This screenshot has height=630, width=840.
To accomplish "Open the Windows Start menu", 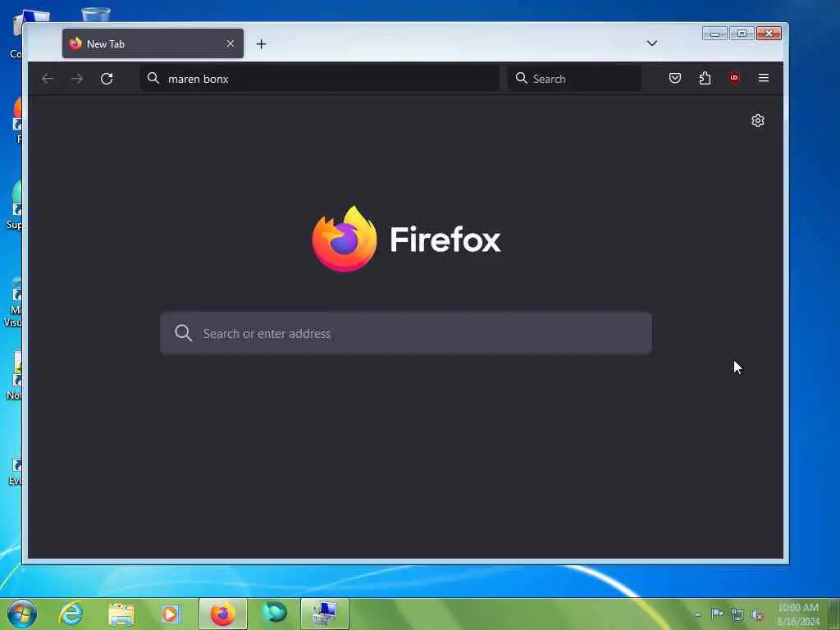I will pyautogui.click(x=22, y=614).
